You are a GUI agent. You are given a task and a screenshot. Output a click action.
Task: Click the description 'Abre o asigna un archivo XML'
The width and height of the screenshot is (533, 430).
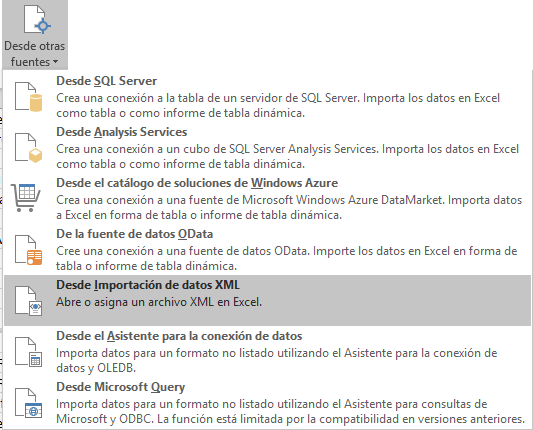159,302
